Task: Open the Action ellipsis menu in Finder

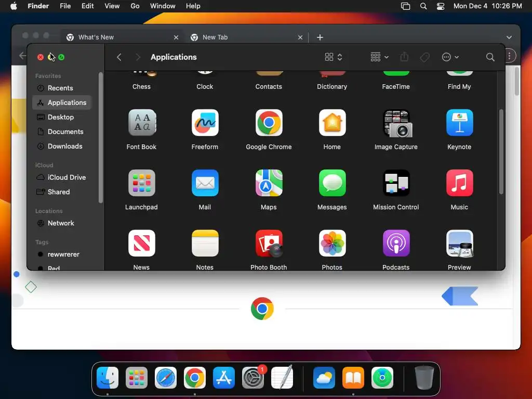Action: (450, 57)
